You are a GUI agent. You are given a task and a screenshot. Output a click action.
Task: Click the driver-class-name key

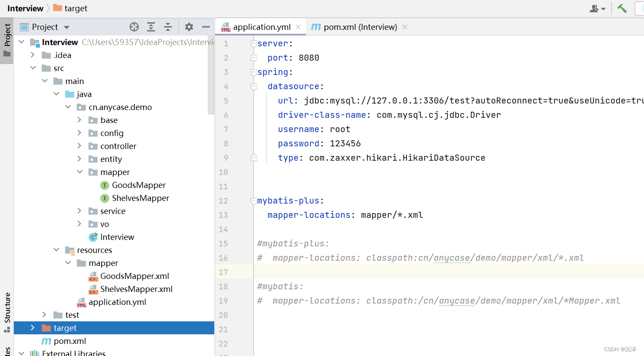point(322,115)
